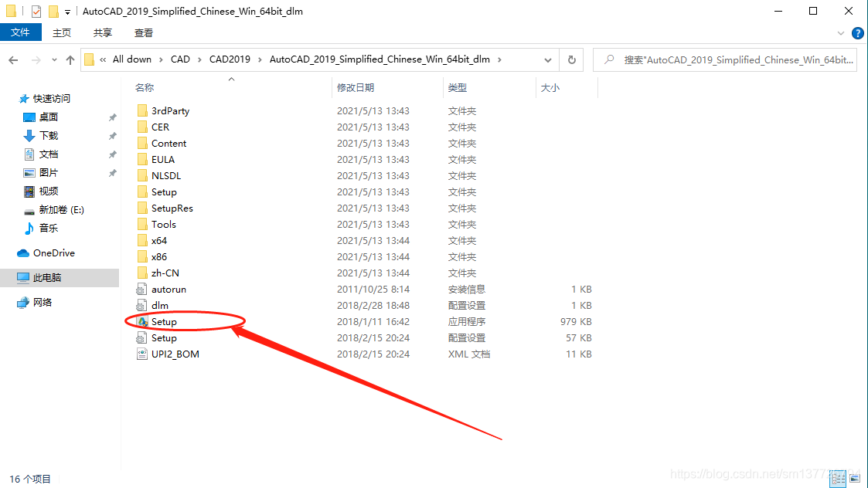Open the Setup folder dated 2021/5/13
This screenshot has width=868, height=488.
164,192
